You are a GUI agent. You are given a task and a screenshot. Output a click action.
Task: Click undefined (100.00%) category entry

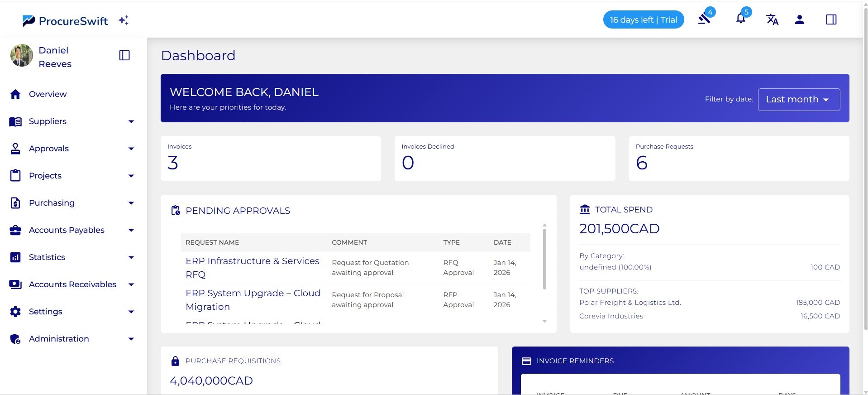pyautogui.click(x=615, y=267)
